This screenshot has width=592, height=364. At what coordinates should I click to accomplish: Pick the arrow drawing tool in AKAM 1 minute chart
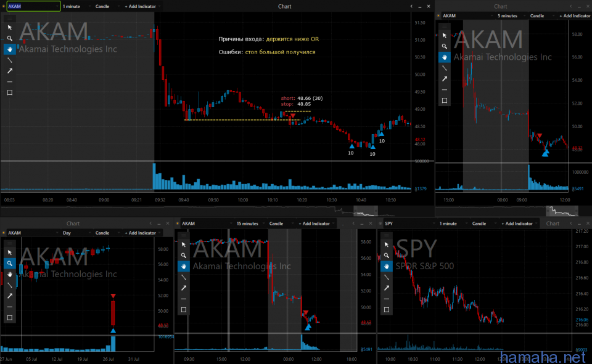pos(10,71)
